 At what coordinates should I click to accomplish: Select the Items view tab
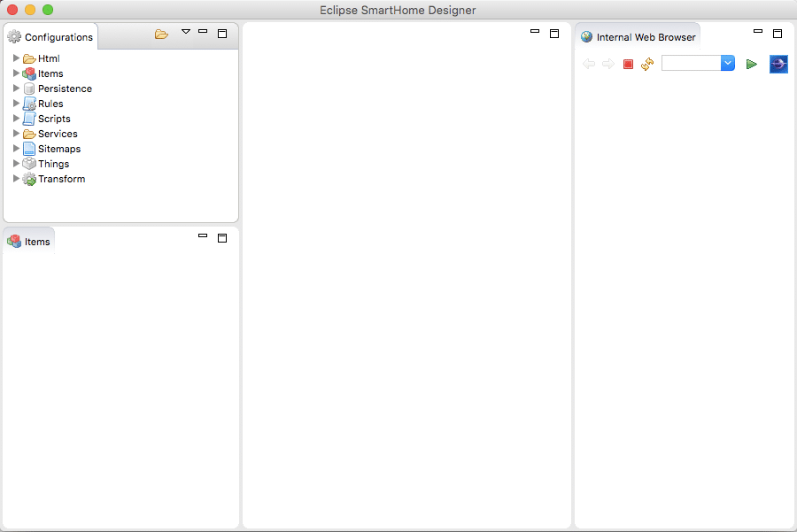(29, 242)
